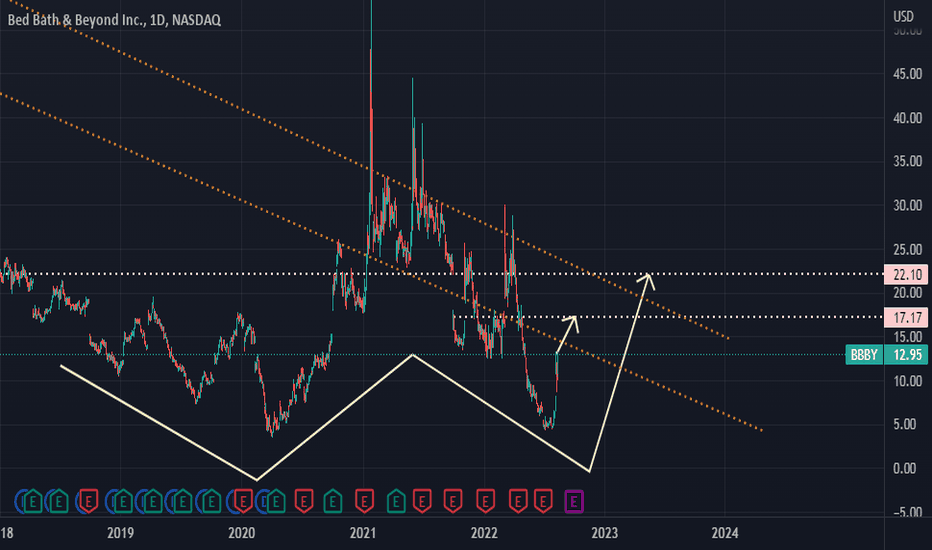Viewport: 932px width, 550px height.
Task: Click the 0.00 price axis value
Action: click(905, 468)
